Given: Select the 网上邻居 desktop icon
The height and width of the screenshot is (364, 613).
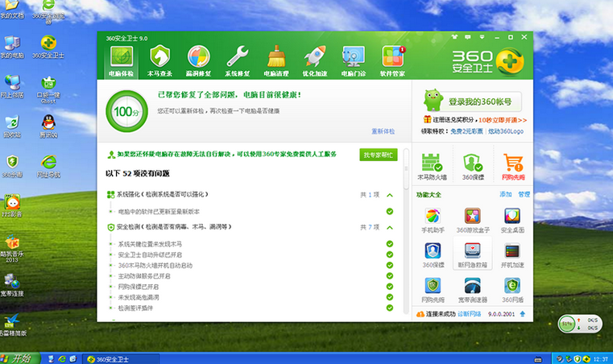Looking at the screenshot, I should point(12,86).
